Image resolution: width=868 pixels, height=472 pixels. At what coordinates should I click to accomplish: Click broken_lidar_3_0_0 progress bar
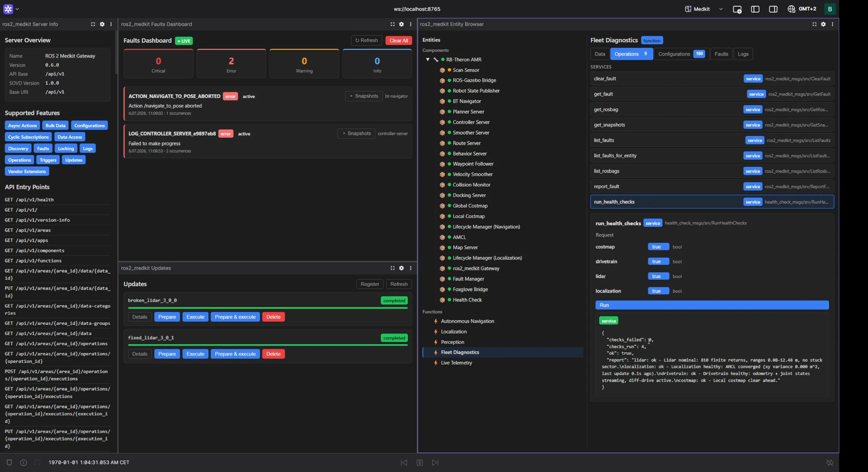(x=268, y=308)
